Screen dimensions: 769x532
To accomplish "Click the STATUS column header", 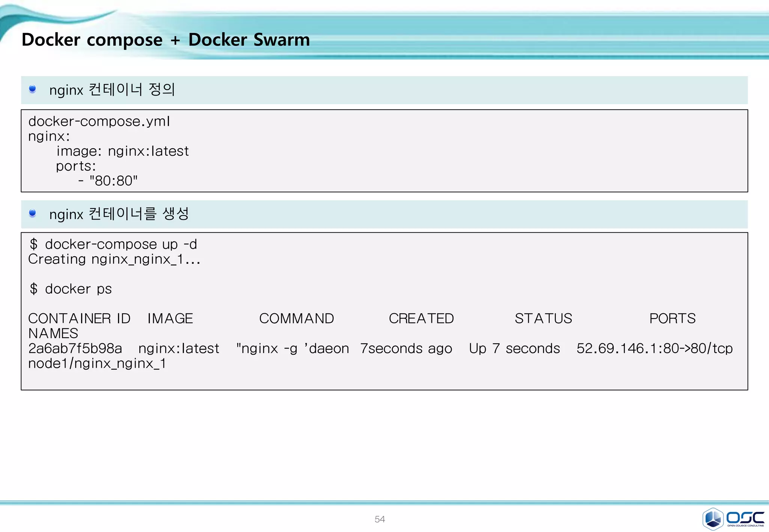I will point(543,319).
